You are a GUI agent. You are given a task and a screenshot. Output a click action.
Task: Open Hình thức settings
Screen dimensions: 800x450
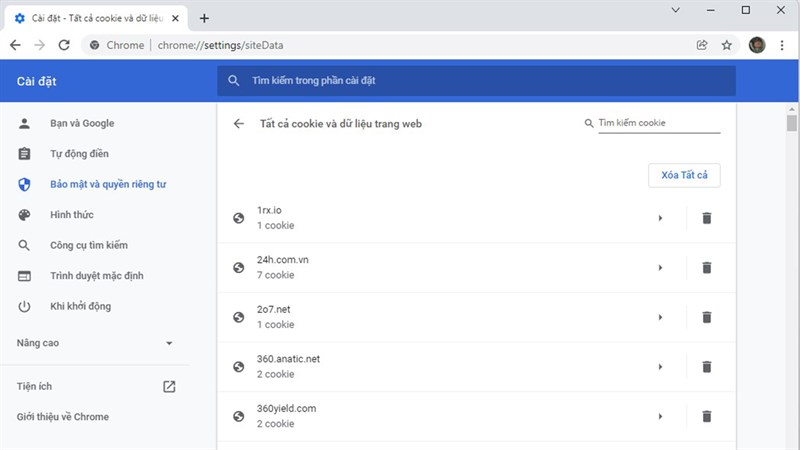[x=72, y=215]
